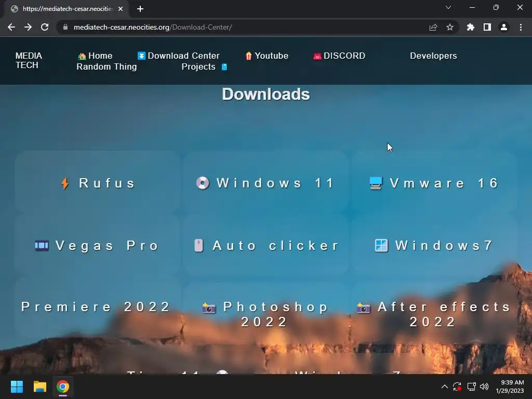Open the Chrome extensions puzzle menu
Image resolution: width=532 pixels, height=399 pixels.
471,27
